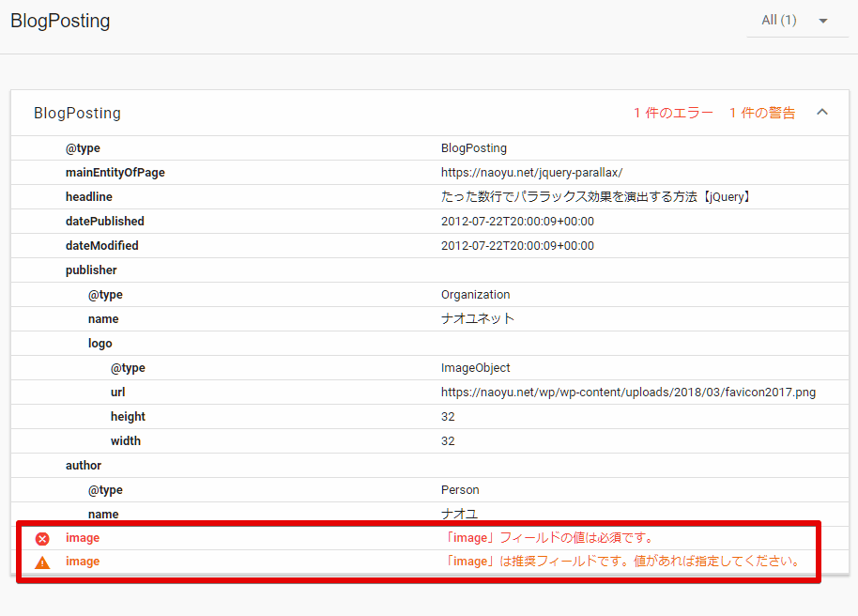Click the datePublished property label
The width and height of the screenshot is (858, 616).
point(105,222)
